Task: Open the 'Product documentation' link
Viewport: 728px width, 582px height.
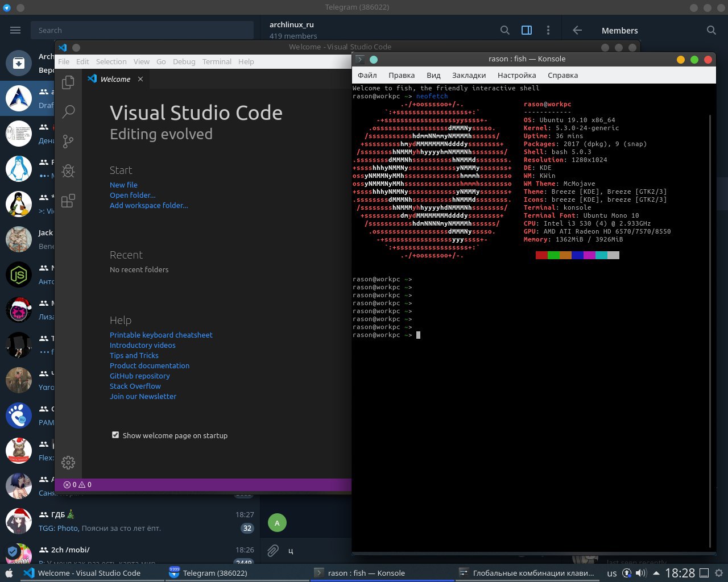Action: pos(150,365)
